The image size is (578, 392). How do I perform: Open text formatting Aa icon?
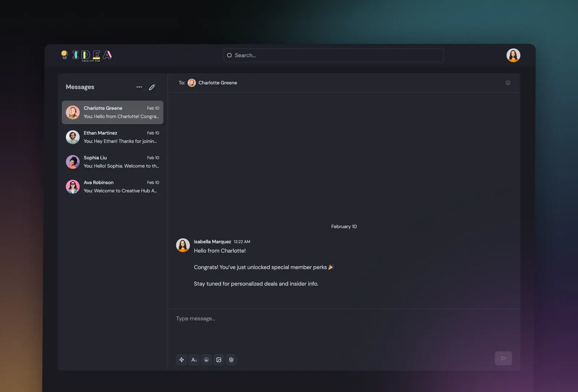[194, 360]
